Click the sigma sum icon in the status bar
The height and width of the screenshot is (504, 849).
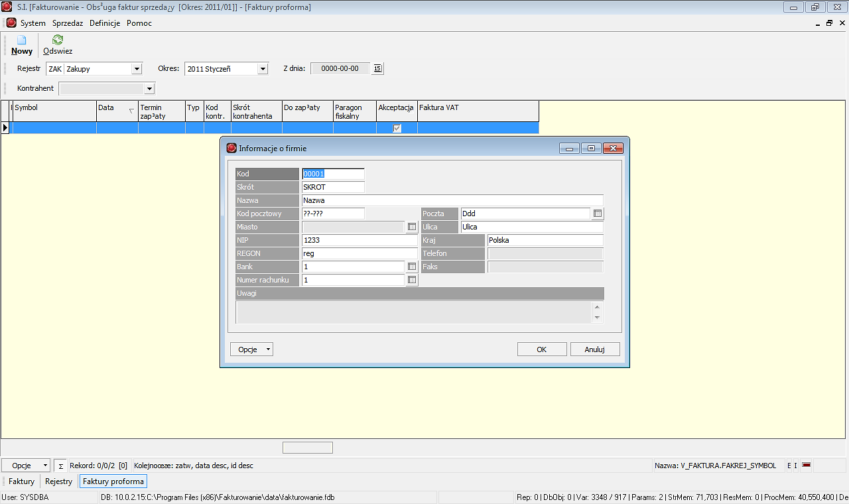pyautogui.click(x=60, y=466)
